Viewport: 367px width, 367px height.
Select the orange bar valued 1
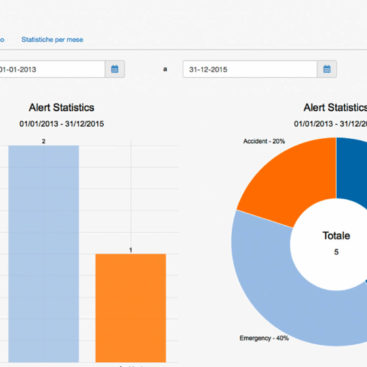131,308
